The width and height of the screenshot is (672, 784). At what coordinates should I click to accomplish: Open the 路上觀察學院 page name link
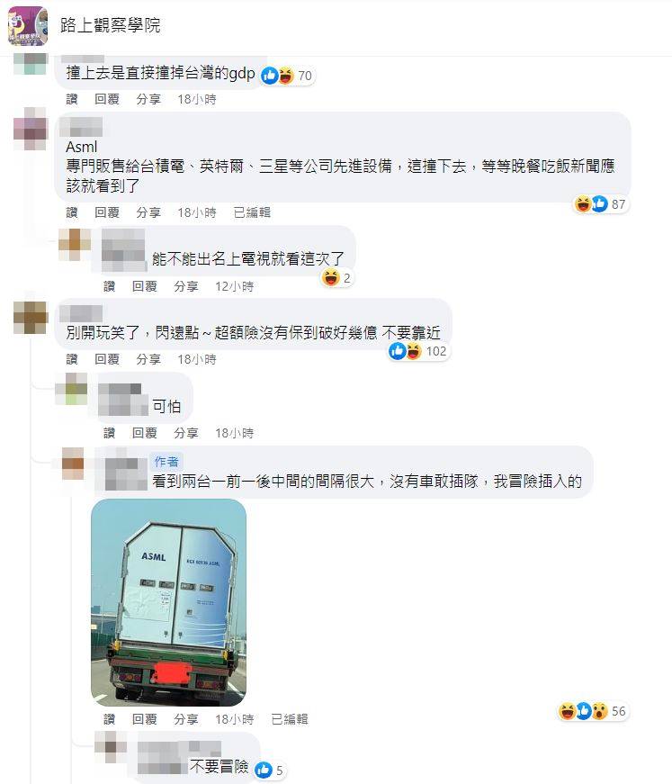coord(111,25)
